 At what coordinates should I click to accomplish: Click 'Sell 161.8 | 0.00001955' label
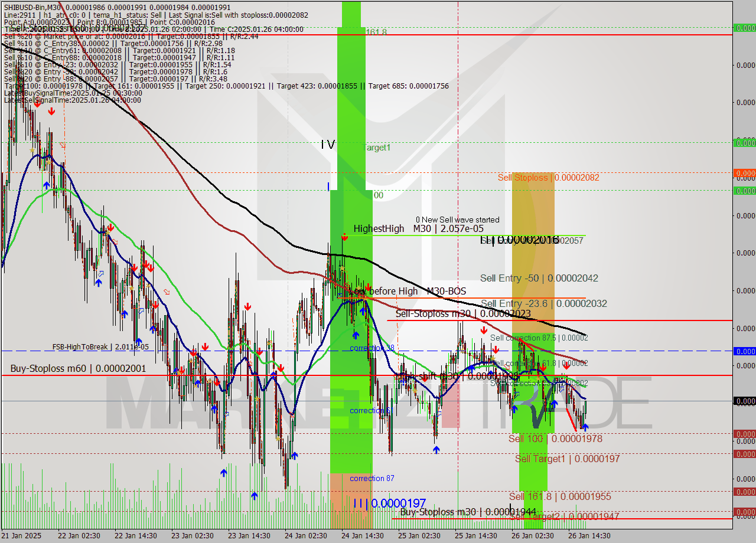coord(560,496)
